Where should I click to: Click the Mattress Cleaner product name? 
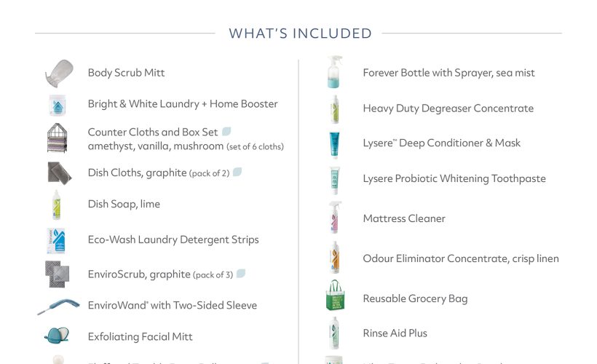(x=404, y=218)
